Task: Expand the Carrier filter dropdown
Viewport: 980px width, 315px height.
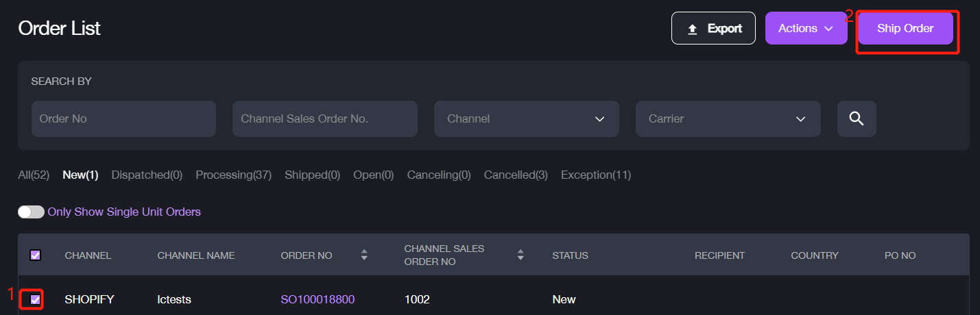Action: [728, 118]
